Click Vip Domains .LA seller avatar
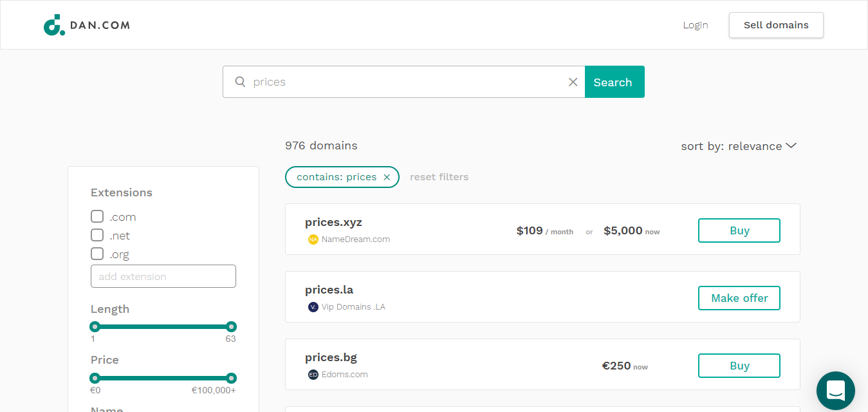Screen dimensions: 868x412 (x=313, y=307)
